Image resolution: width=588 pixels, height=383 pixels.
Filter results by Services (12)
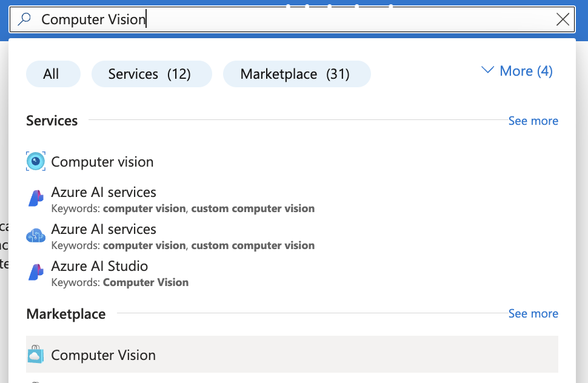tap(152, 74)
